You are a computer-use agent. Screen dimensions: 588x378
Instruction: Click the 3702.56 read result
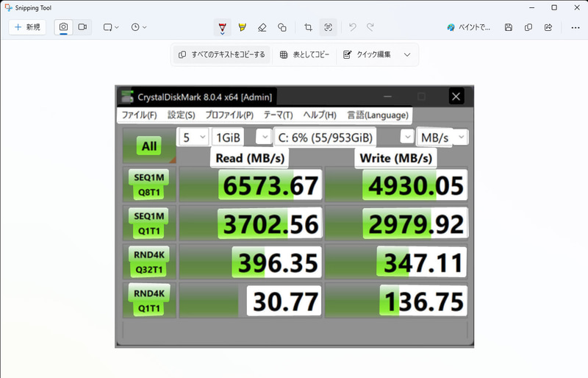click(x=251, y=224)
